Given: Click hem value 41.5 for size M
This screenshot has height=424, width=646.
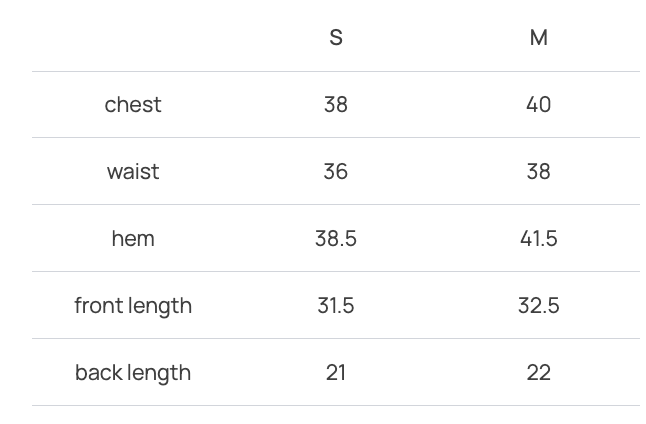Looking at the screenshot, I should pyautogui.click(x=538, y=239).
